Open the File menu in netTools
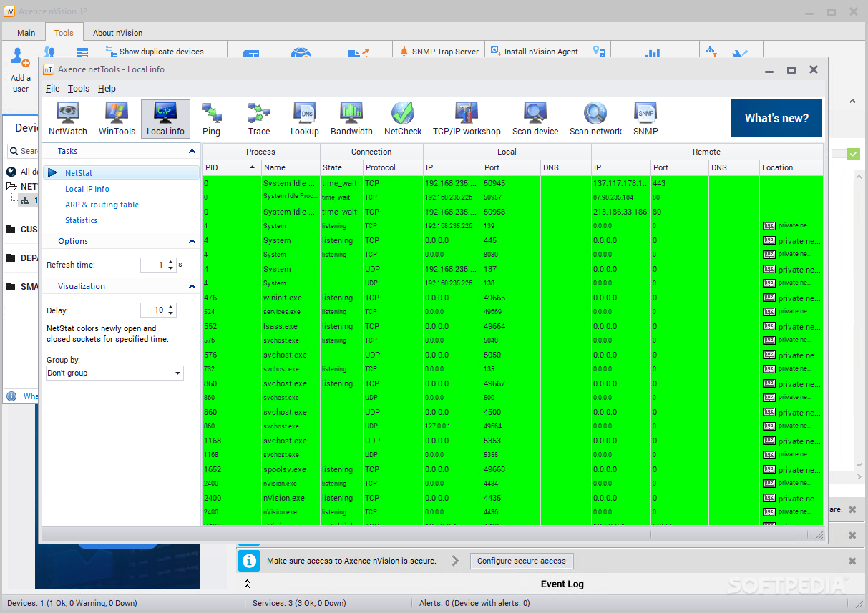This screenshot has height=613, width=868. pos(53,89)
